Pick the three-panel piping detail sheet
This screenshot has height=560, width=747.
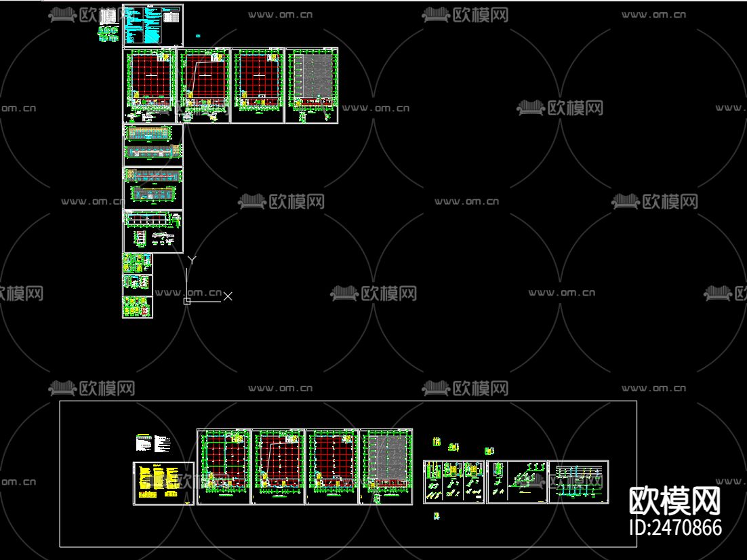(x=454, y=482)
